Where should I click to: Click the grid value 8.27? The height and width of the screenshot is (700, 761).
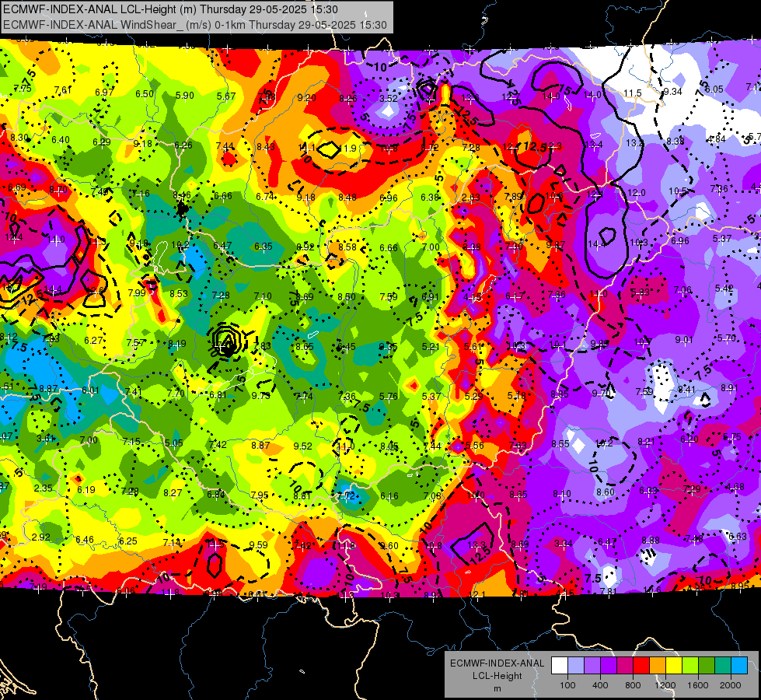pos(173,492)
